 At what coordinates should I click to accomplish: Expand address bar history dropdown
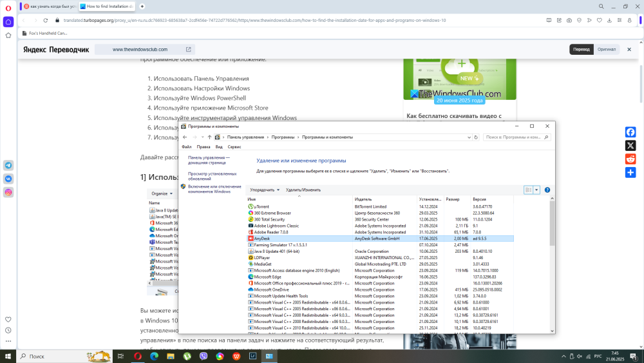[x=469, y=137]
